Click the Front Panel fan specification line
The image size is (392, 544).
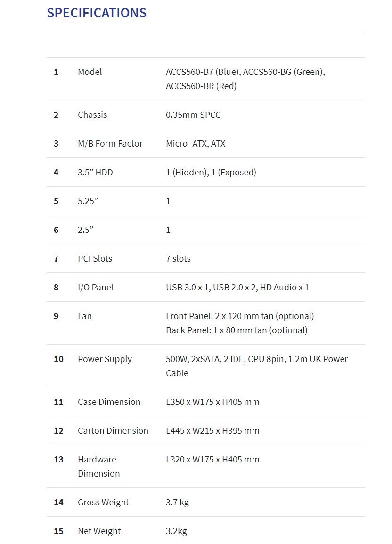pyautogui.click(x=240, y=316)
